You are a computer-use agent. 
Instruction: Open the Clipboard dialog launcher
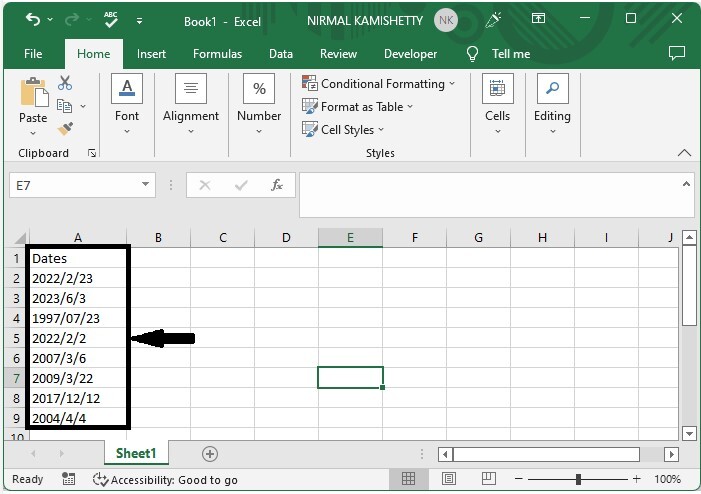92,153
